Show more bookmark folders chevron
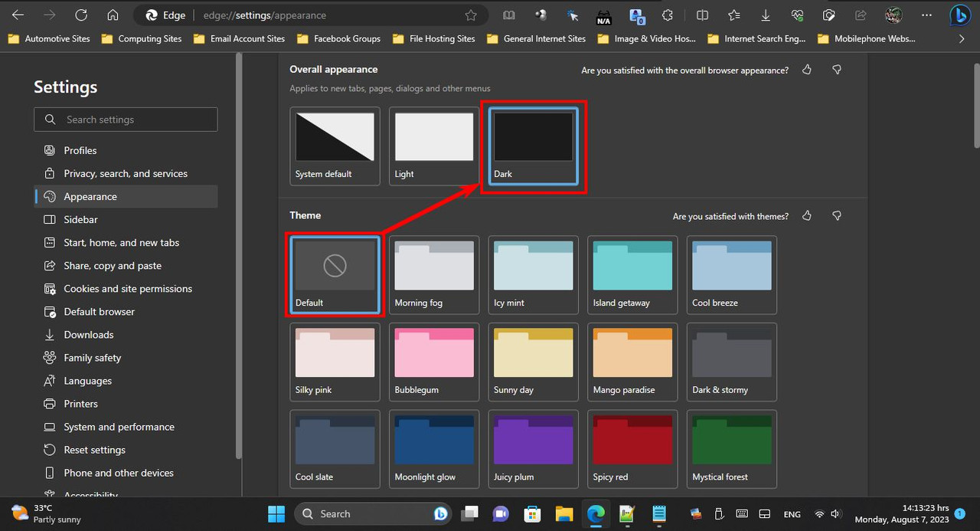The width and height of the screenshot is (980, 531). tap(962, 38)
